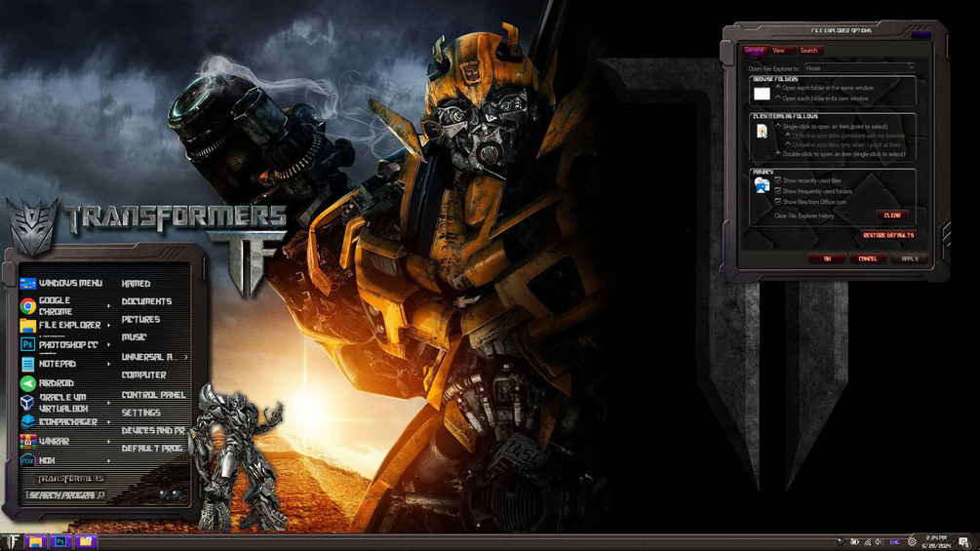Open the volume speaker tray icon
The image size is (980, 551).
879,541
